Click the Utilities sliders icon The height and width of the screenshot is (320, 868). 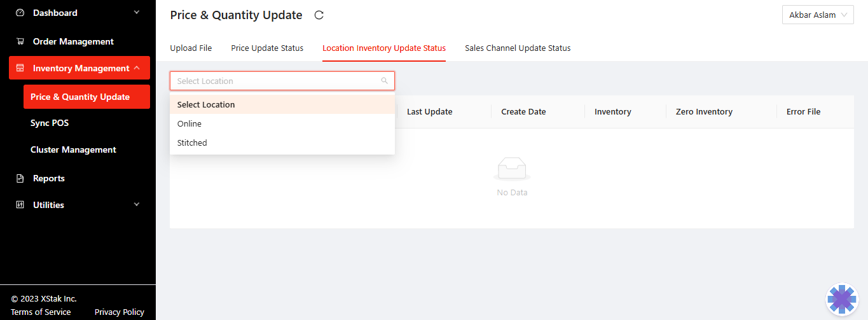20,205
